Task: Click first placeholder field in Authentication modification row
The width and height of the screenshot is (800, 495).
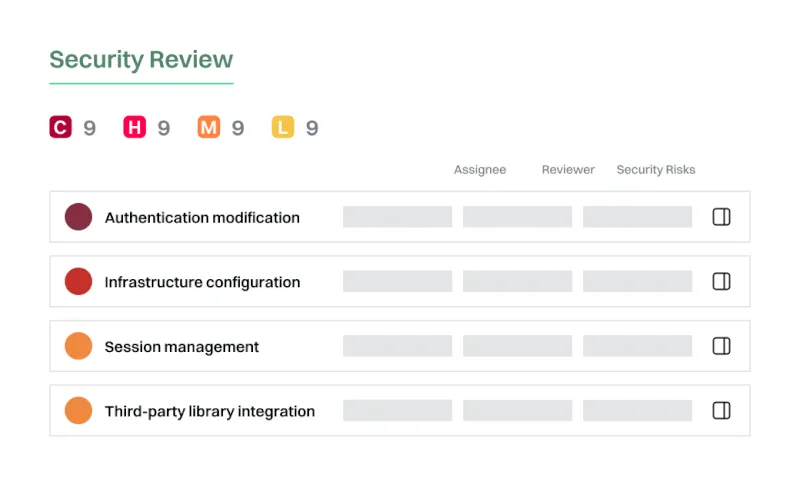Action: coord(397,217)
